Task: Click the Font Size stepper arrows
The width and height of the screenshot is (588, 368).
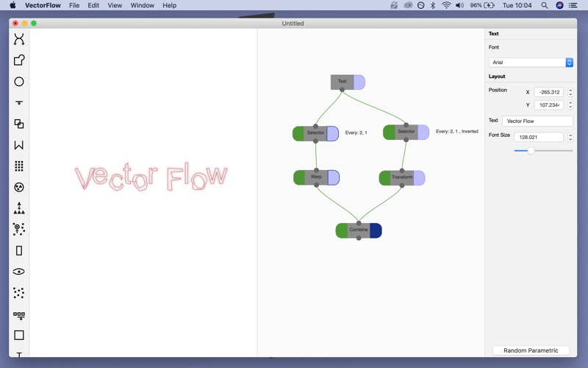Action: (x=570, y=137)
